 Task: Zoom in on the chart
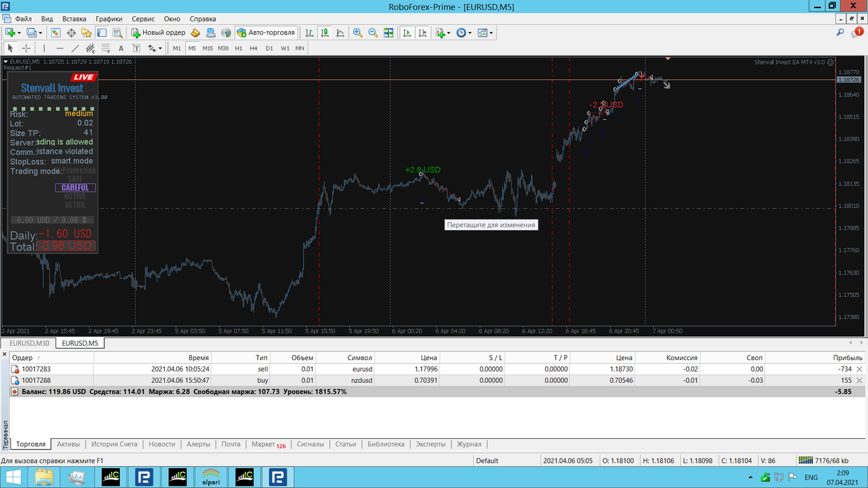[x=357, y=32]
